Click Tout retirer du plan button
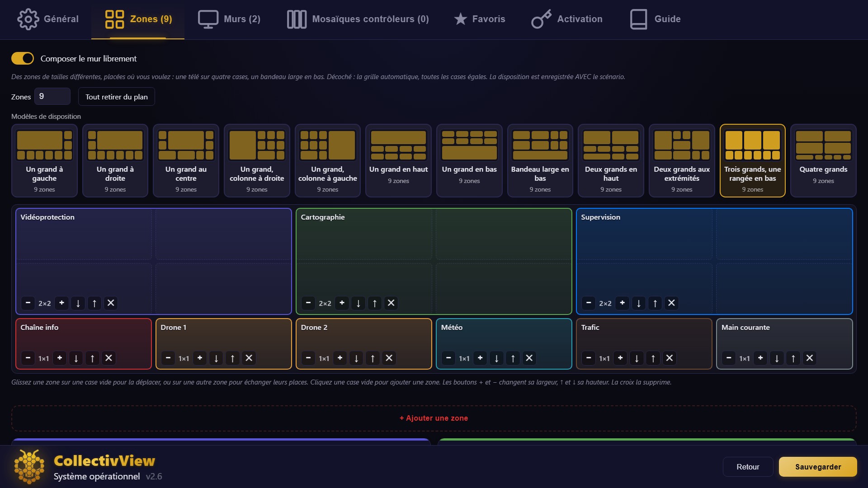 (x=117, y=97)
